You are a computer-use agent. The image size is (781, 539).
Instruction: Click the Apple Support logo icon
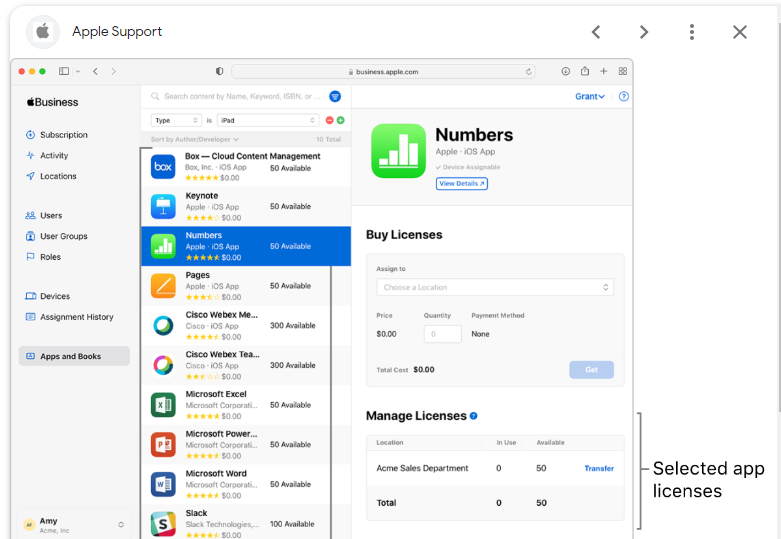point(43,32)
